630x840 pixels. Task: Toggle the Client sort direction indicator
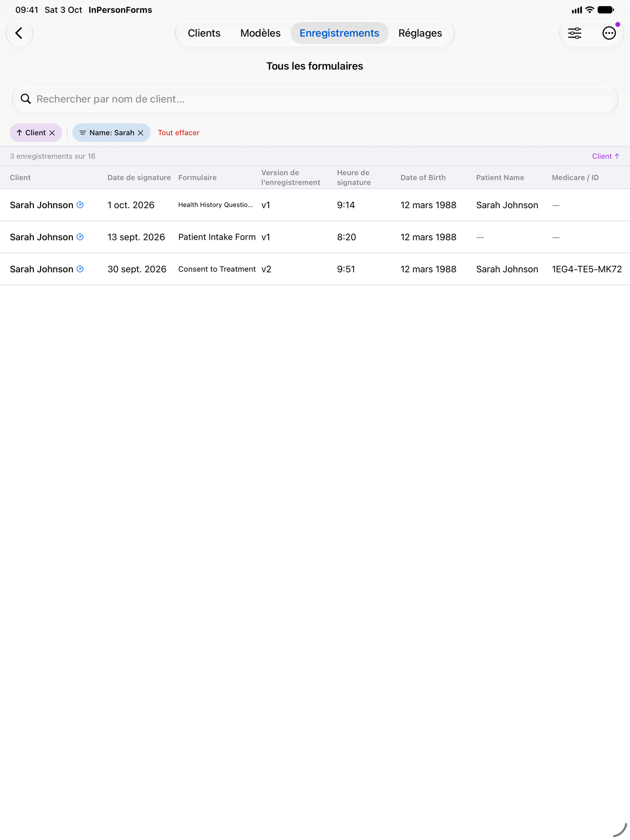tap(606, 156)
